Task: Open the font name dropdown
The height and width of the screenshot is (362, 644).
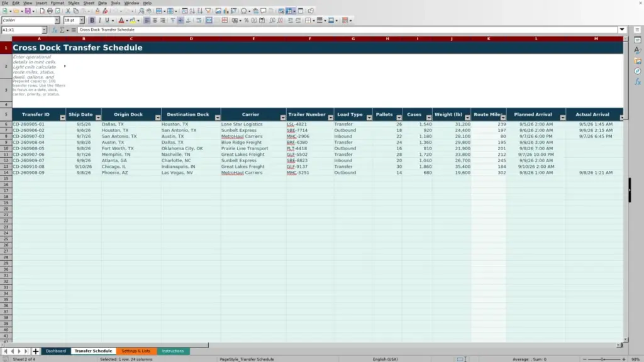Action: (57, 21)
